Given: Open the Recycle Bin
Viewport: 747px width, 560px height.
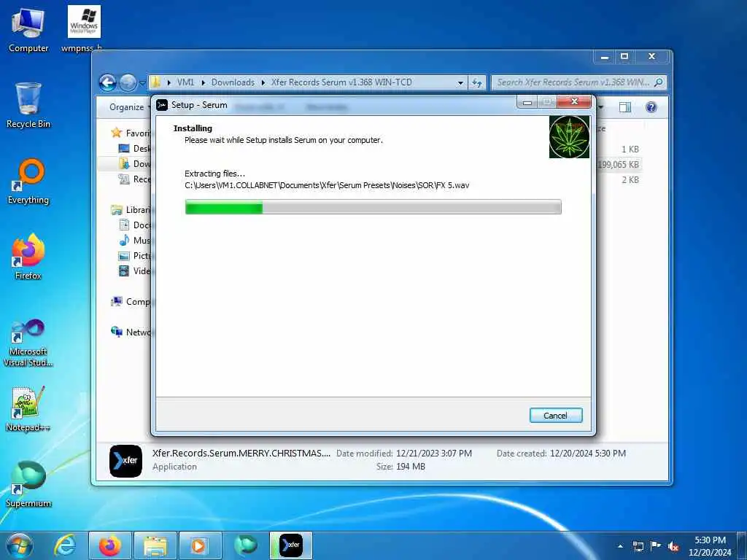Looking at the screenshot, I should [28, 106].
